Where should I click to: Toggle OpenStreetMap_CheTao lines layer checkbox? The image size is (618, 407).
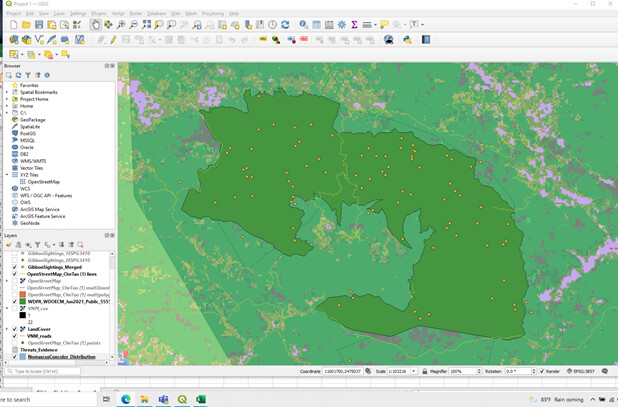pyautogui.click(x=15, y=274)
